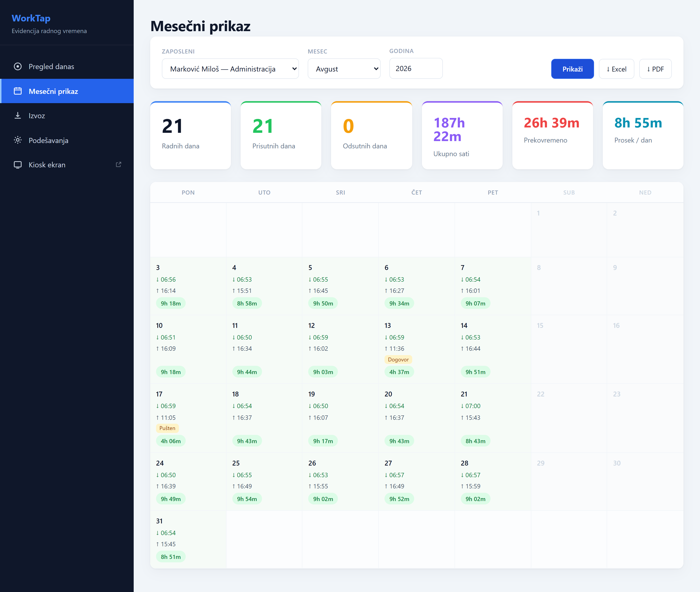Click the ČET column header

[x=417, y=192]
